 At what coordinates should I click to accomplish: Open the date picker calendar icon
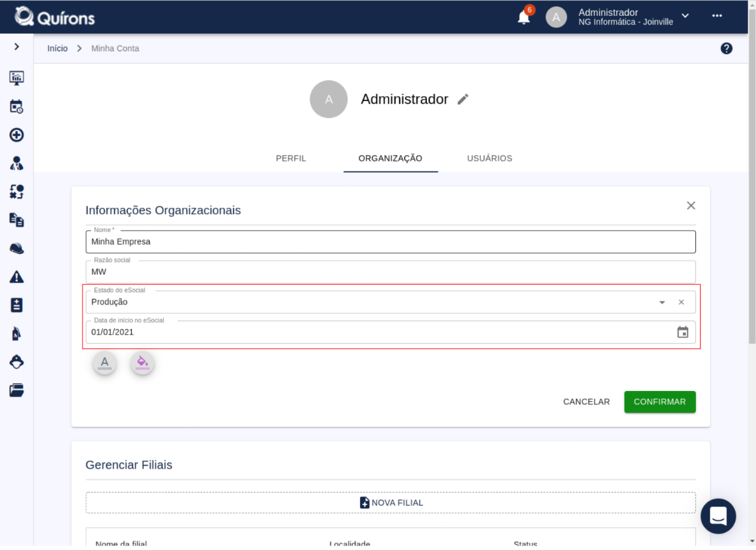pos(683,332)
